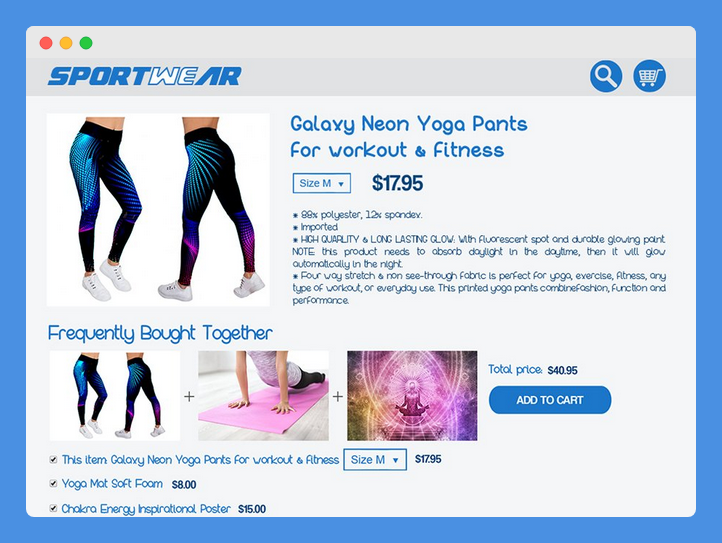Select the pink yoga mat thumbnail
Viewport: 722px width, 543px height.
click(x=263, y=396)
